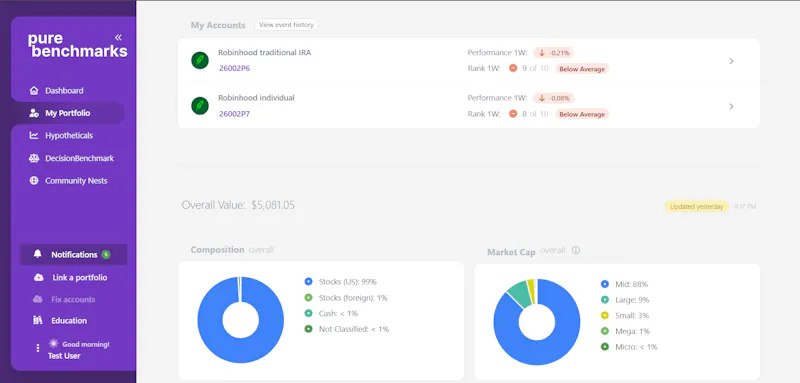Click Fix accounts link

[x=73, y=299]
